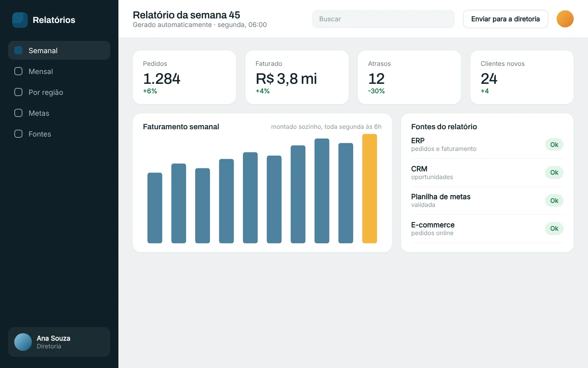
Task: Click the ERP source name
Action: tap(418, 141)
